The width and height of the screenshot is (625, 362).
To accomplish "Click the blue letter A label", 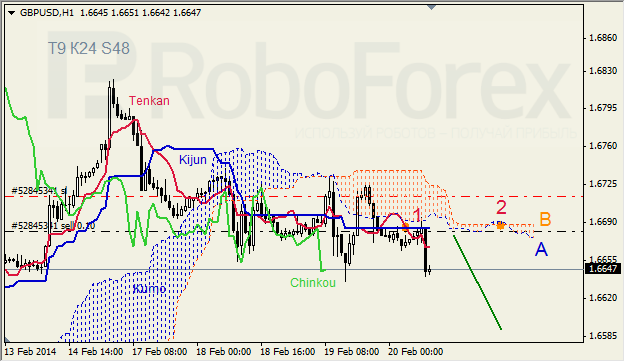I will tap(541, 250).
